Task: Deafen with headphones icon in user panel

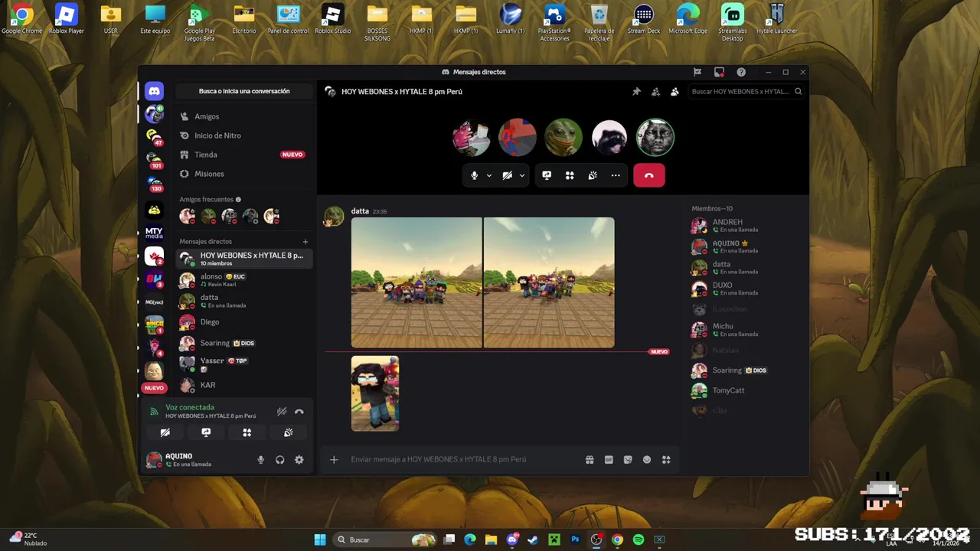Action: pos(280,460)
